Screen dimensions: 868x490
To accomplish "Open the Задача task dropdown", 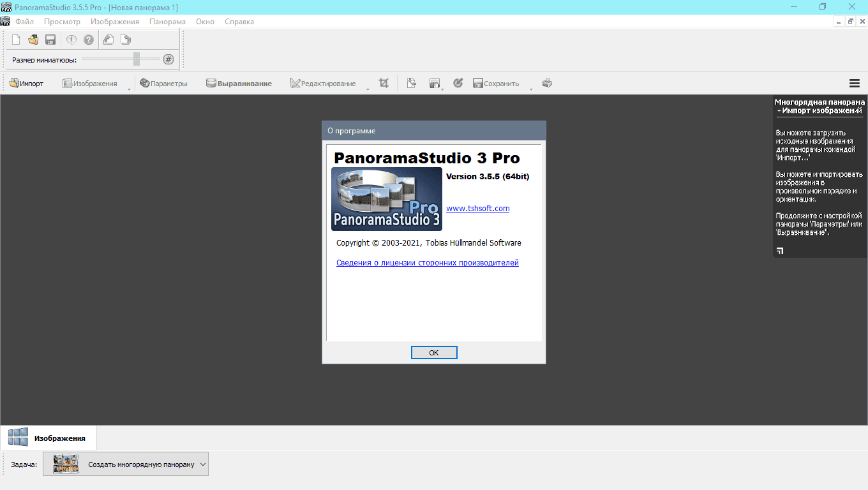I will coord(126,464).
